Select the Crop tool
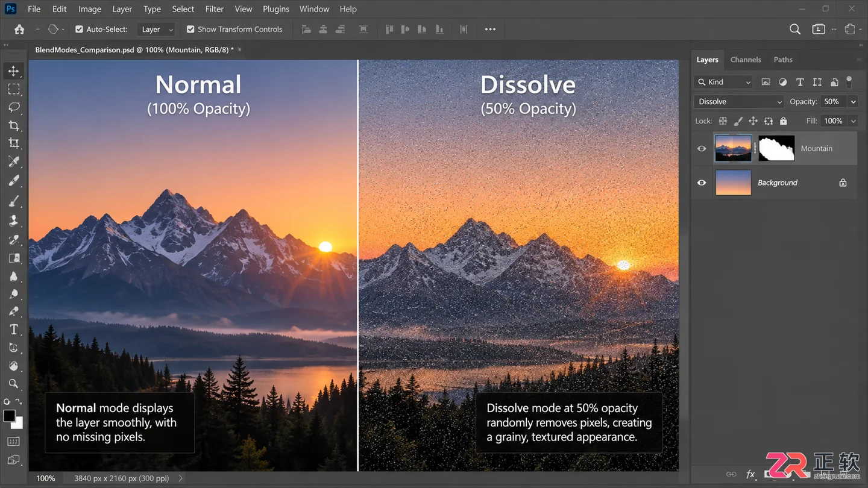Viewport: 868px width, 488px height. coord(13,125)
